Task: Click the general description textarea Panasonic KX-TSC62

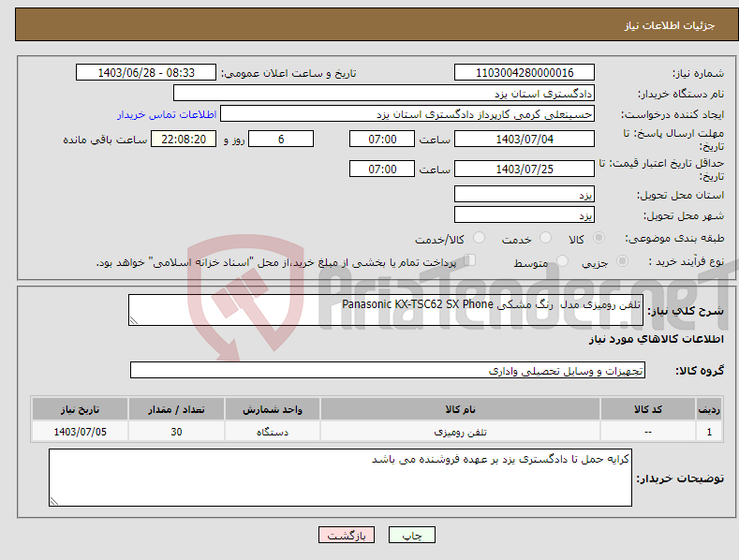Action: tap(386, 310)
